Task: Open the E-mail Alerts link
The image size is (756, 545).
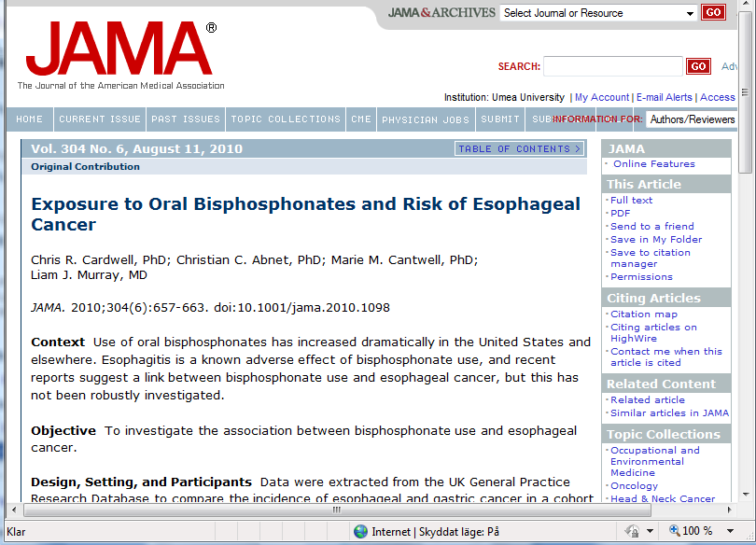Action: (x=664, y=97)
